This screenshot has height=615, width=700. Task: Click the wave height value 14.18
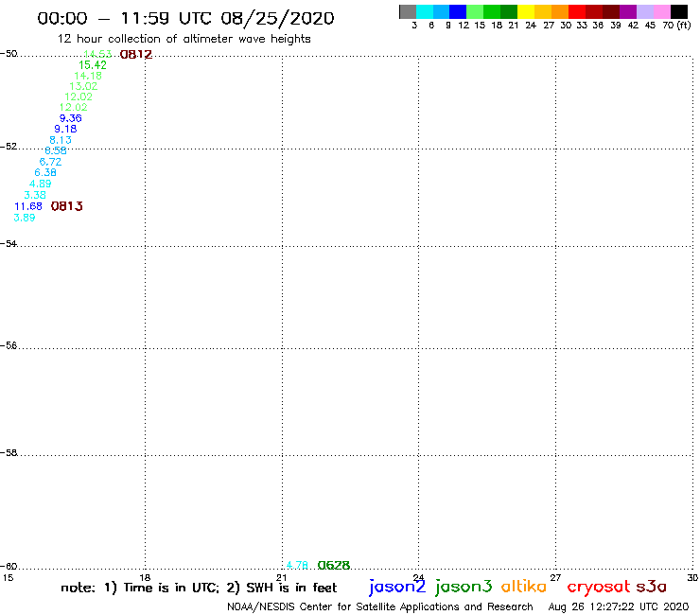[x=88, y=76]
